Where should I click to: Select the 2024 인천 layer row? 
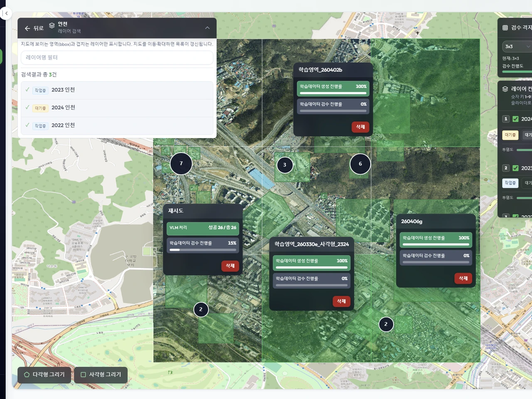click(117, 108)
